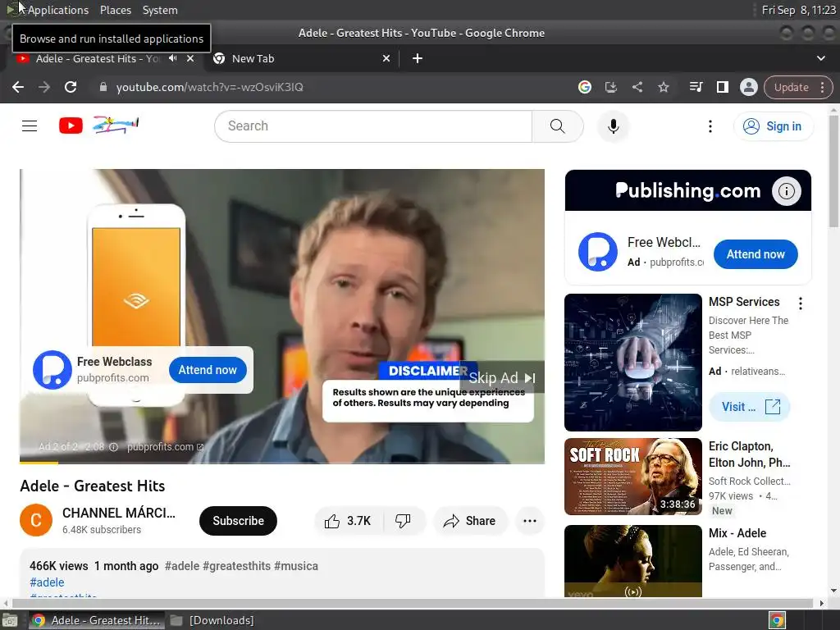
Task: Click Attend now in sidebar ad
Action: tap(756, 254)
